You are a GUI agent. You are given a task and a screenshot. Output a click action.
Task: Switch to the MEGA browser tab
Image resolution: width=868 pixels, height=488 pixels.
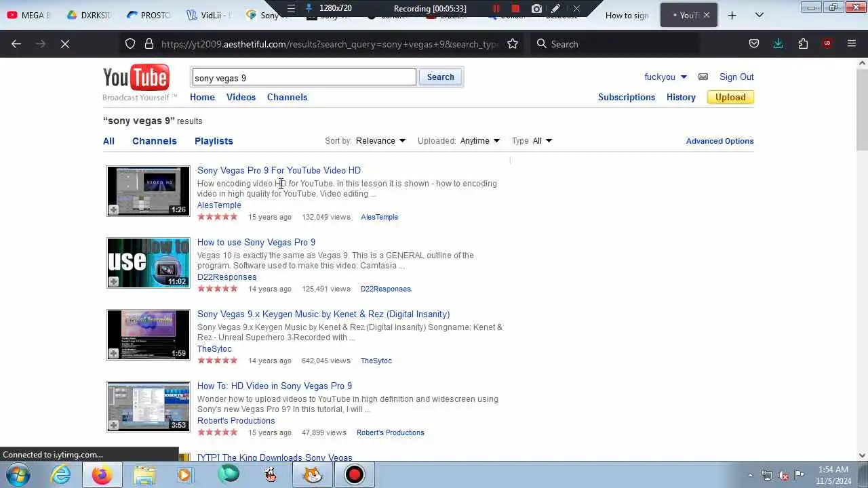point(29,15)
